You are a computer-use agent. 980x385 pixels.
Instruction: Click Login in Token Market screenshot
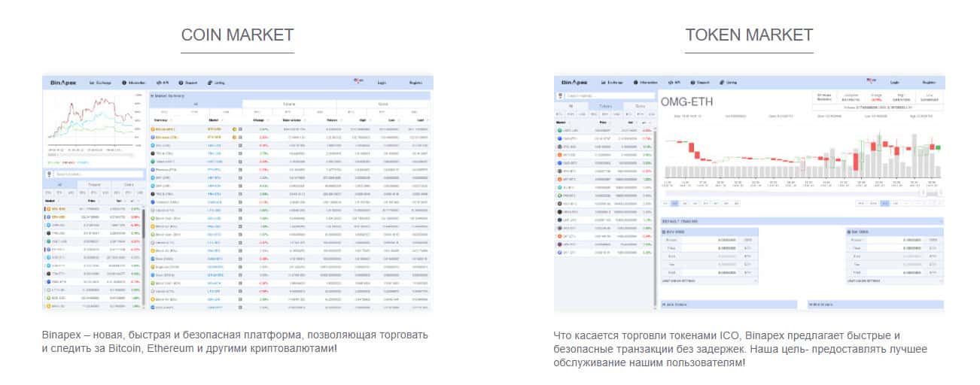point(894,82)
